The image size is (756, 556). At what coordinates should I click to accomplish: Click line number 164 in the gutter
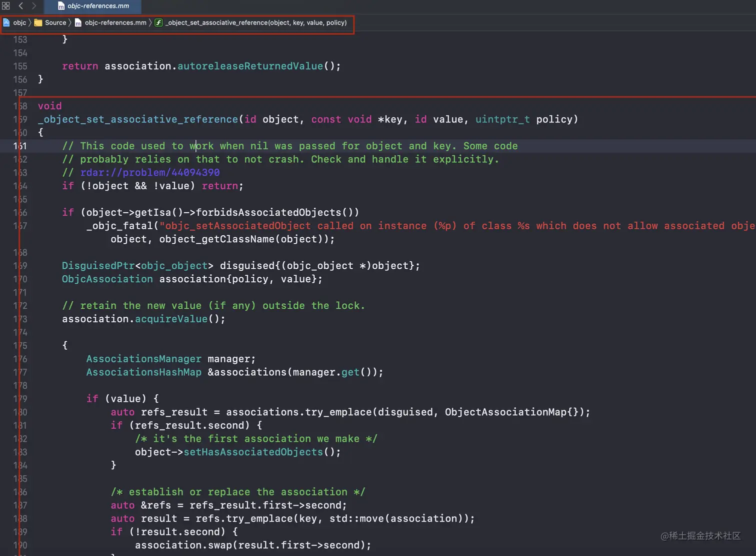tap(20, 186)
